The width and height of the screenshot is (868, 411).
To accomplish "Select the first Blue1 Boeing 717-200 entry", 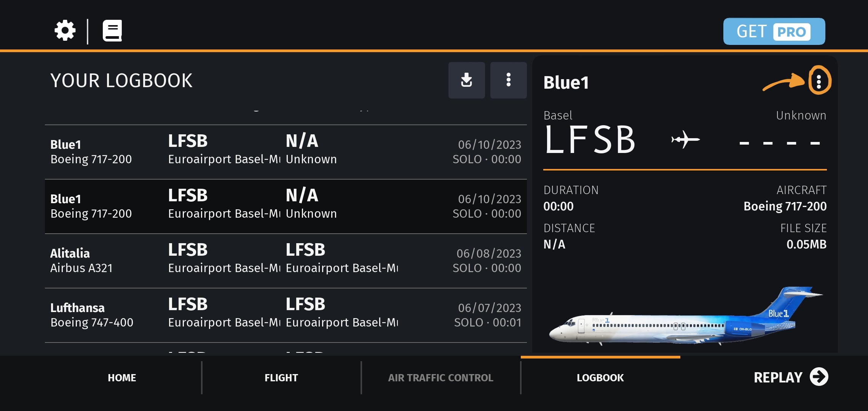I will [286, 152].
